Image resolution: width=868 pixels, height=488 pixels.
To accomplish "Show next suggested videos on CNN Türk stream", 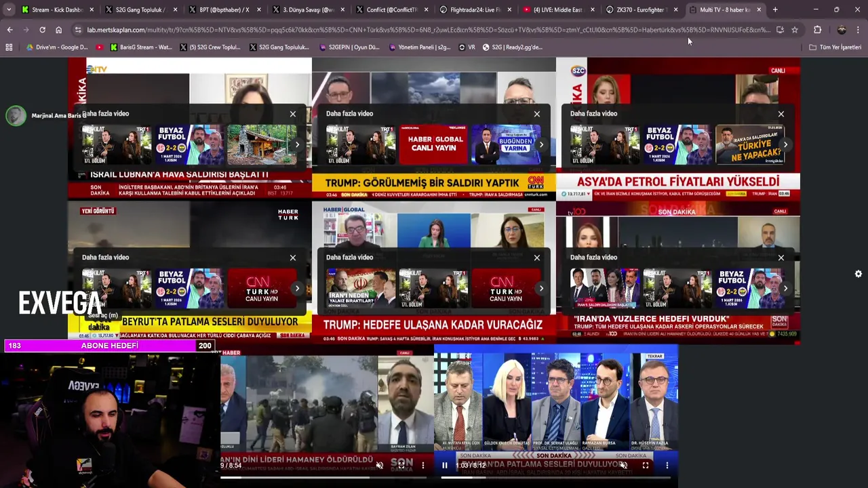I will [541, 144].
